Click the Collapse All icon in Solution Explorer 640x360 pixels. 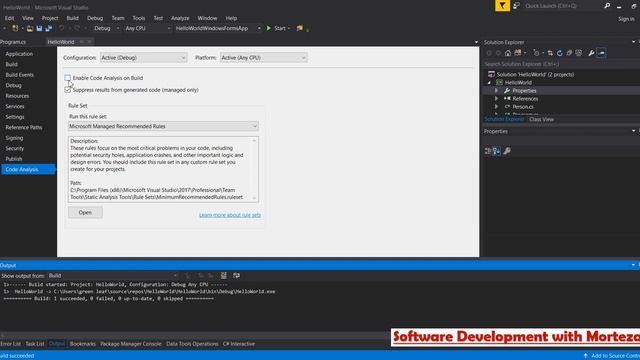tap(569, 53)
